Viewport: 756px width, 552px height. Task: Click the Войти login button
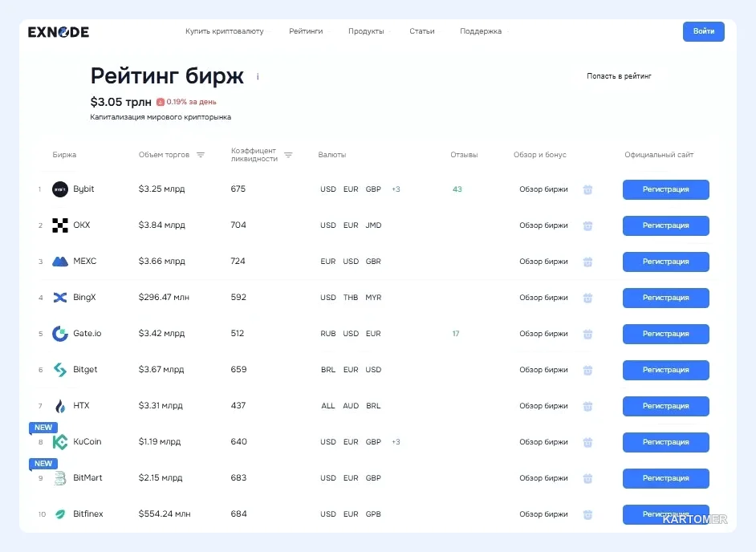click(704, 31)
